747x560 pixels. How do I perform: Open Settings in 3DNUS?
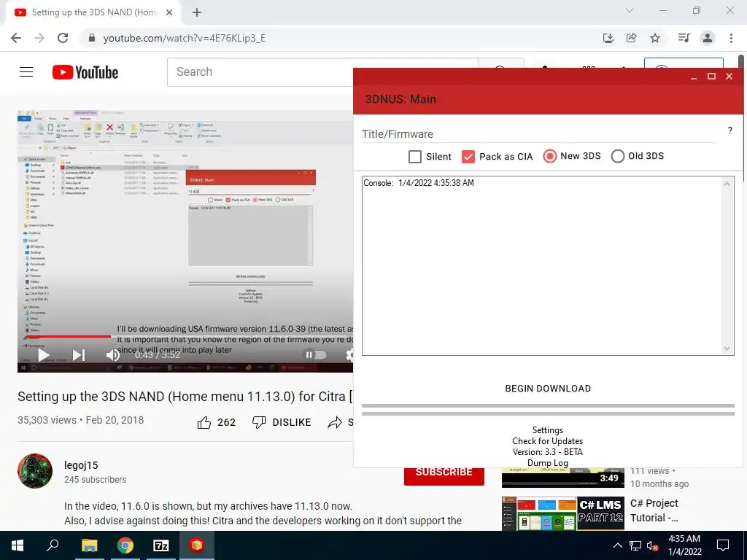[547, 430]
